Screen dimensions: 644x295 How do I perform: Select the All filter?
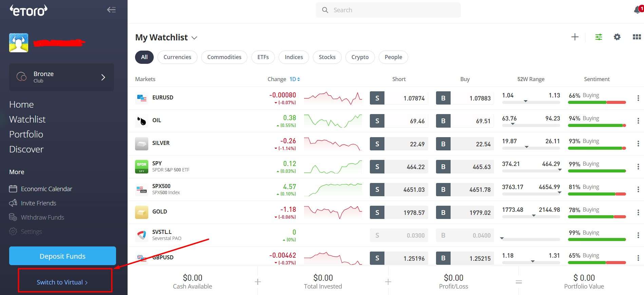[x=144, y=57]
